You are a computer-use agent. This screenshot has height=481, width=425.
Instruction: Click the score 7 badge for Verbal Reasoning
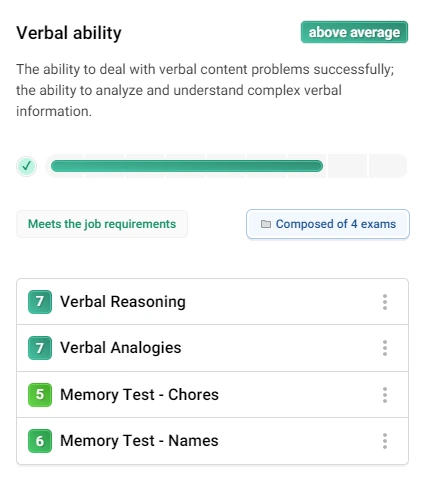40,302
